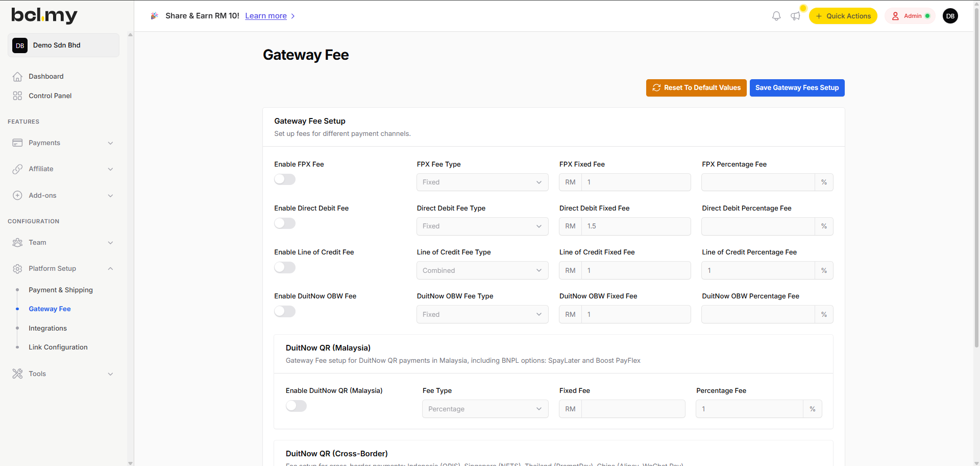The image size is (980, 466).
Task: Click the Control Panel grid icon
Action: [x=17, y=96]
